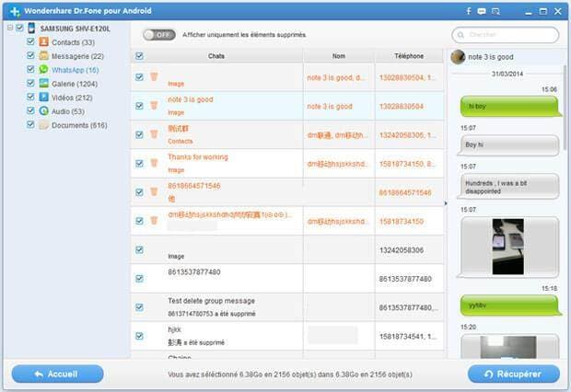This screenshot has height=392, width=571.
Task: Select Audio (53) in the tree
Action: [x=68, y=111]
